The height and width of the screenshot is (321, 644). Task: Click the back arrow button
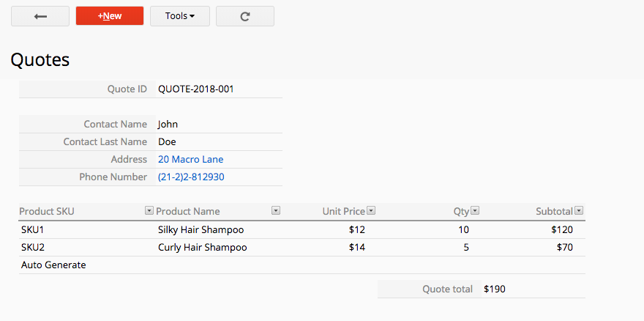click(40, 16)
